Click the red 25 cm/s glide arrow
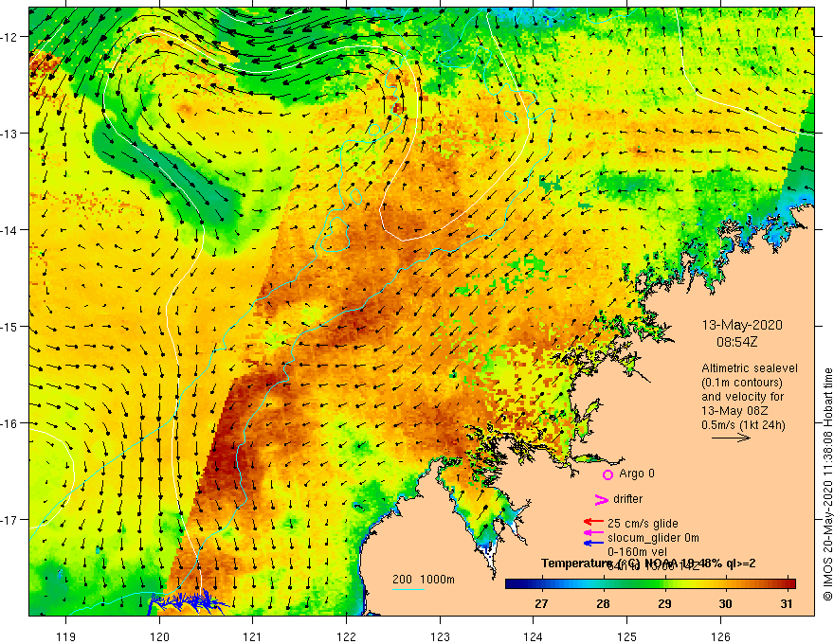The width and height of the screenshot is (834, 644). coord(593,523)
